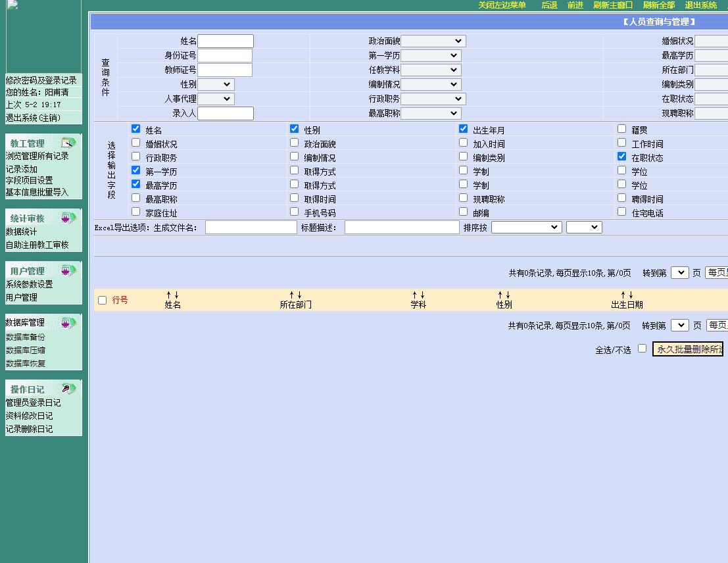This screenshot has width=728, height=563.
Task: Click the 数据库管理 section header icon
Action: [x=68, y=322]
